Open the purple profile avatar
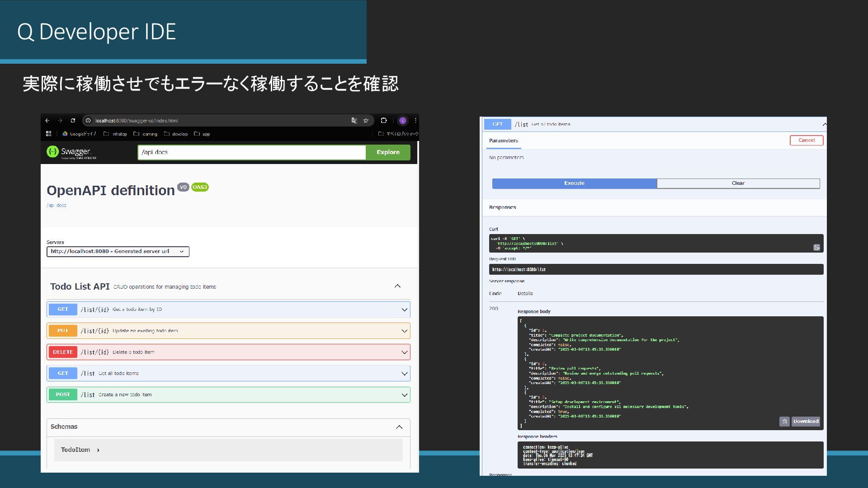The image size is (868, 488). coord(403,121)
